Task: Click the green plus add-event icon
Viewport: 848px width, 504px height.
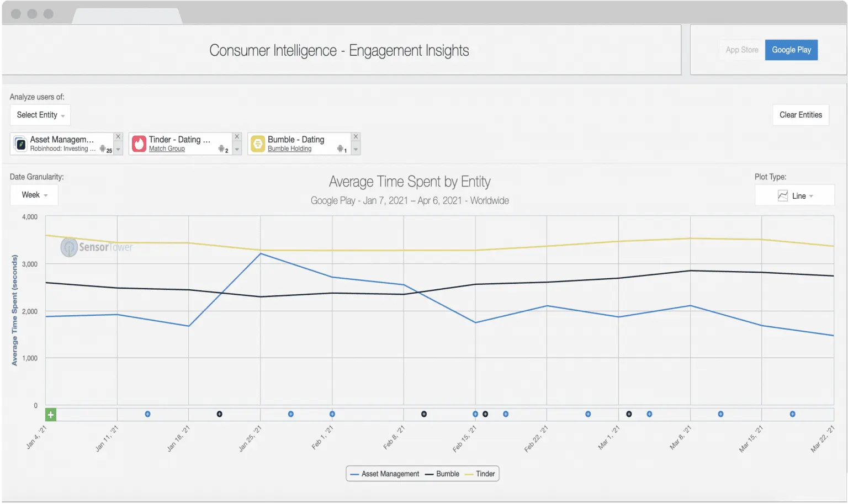Action: coord(51,415)
